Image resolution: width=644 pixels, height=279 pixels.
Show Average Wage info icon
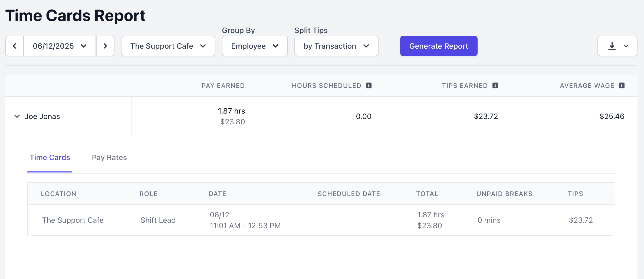click(x=622, y=86)
